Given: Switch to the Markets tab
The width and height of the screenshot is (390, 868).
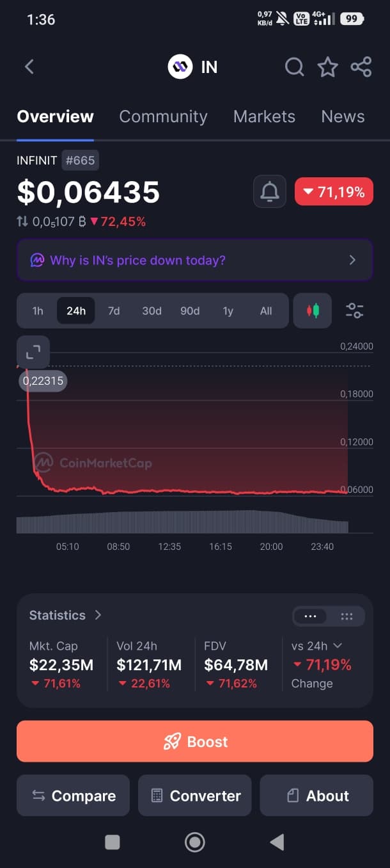Looking at the screenshot, I should 264,117.
